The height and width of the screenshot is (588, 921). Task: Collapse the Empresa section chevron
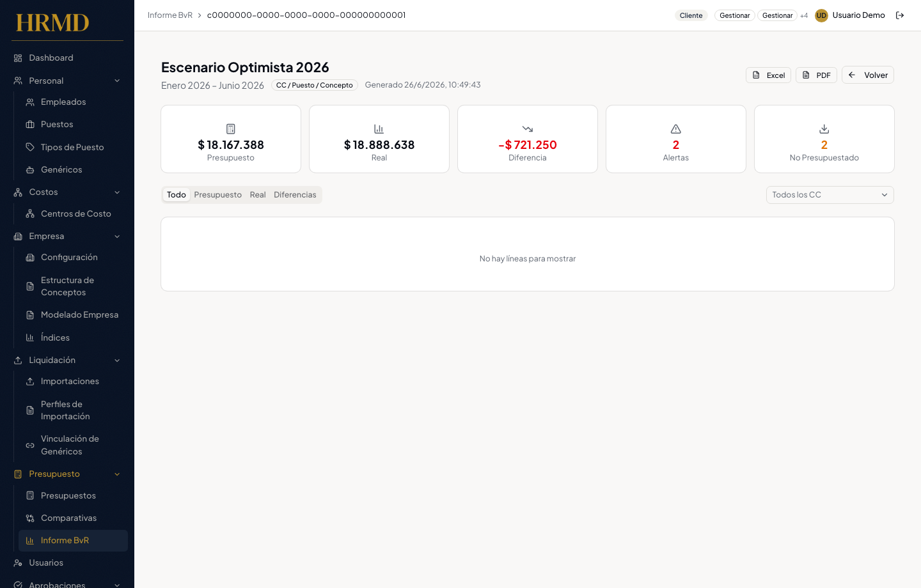pos(117,236)
